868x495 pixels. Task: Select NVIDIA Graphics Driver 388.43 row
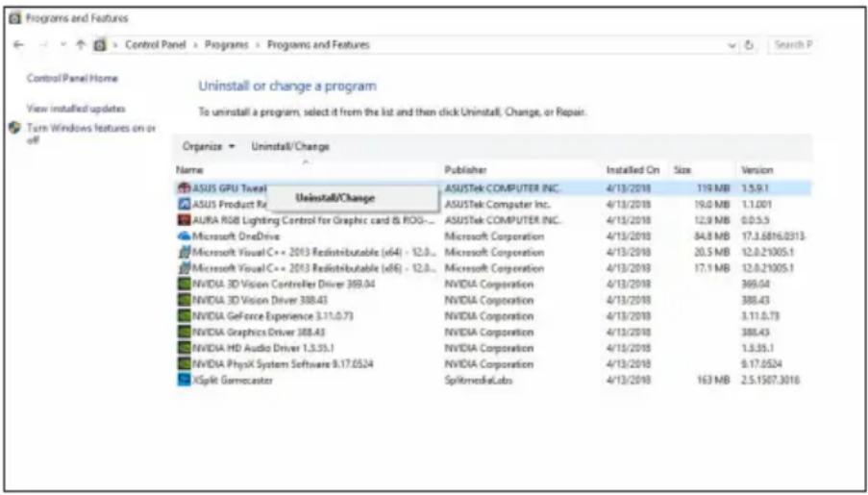[494, 333]
